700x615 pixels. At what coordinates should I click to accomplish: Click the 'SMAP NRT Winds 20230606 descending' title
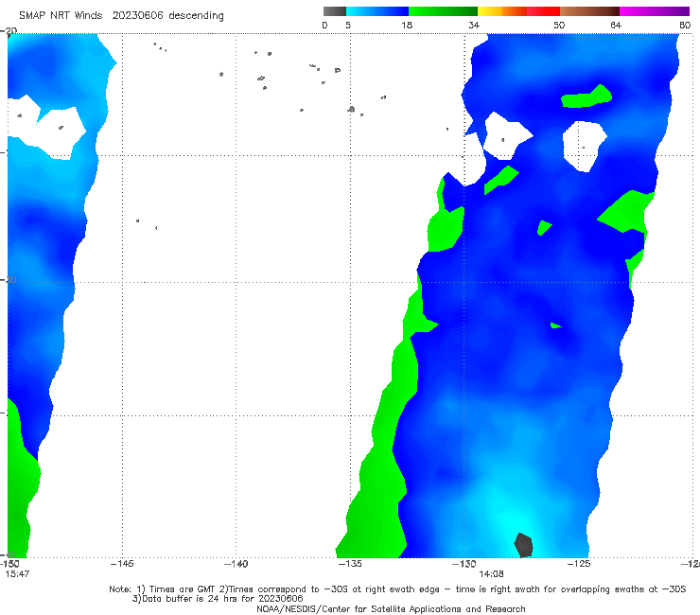pos(121,16)
